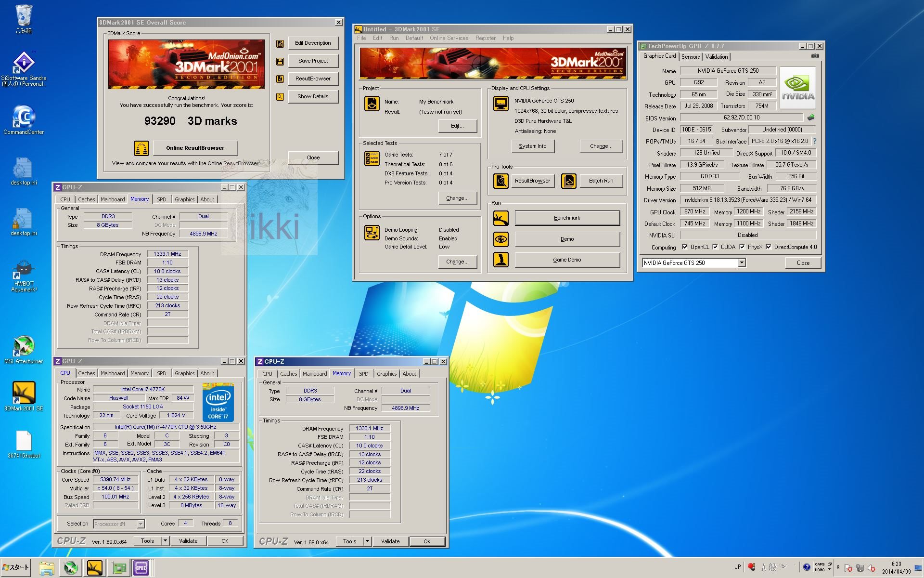Click the Online ResultBrowser button
The width and height of the screenshot is (924, 578).
(195, 148)
